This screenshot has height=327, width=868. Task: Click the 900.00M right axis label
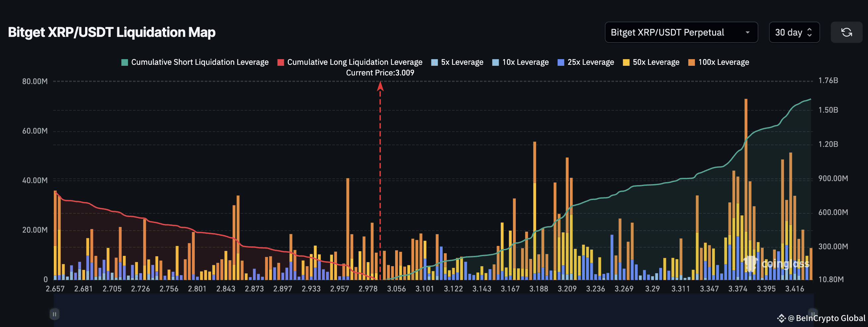[833, 179]
